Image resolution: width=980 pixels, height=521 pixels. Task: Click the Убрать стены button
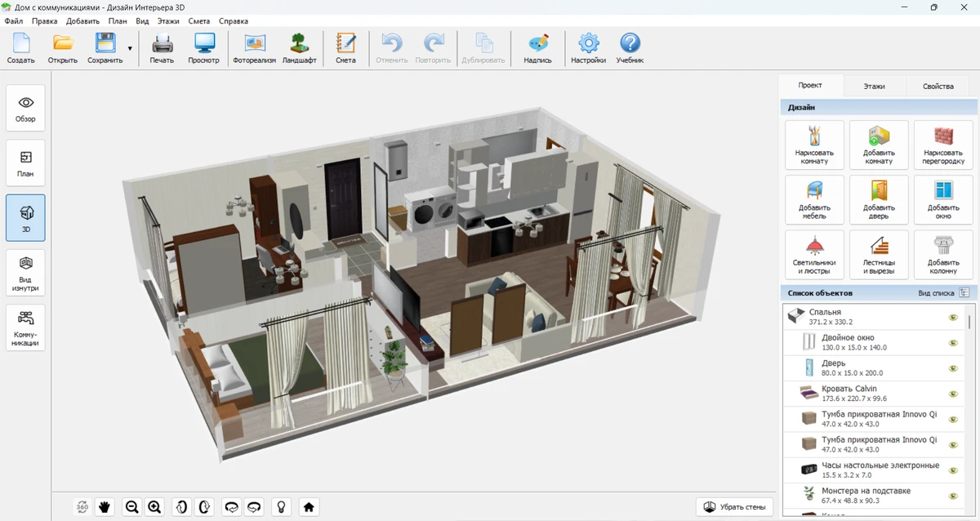pos(735,507)
